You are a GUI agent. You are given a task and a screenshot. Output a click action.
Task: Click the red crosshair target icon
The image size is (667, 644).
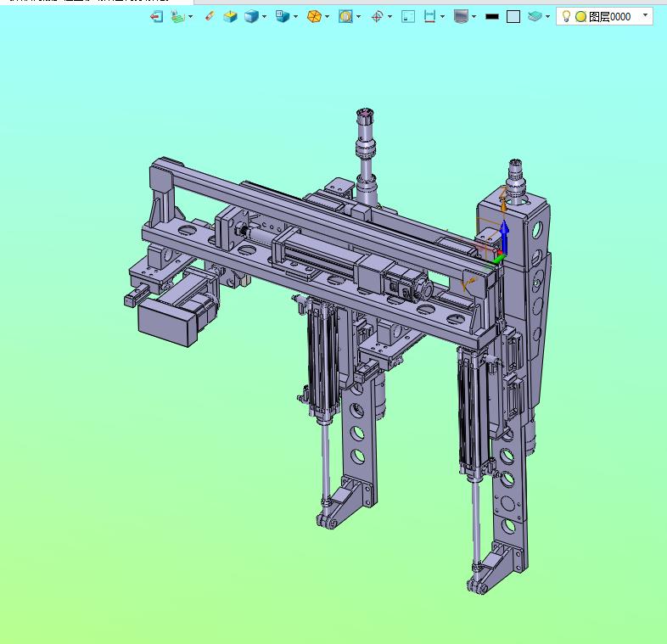[x=377, y=17]
